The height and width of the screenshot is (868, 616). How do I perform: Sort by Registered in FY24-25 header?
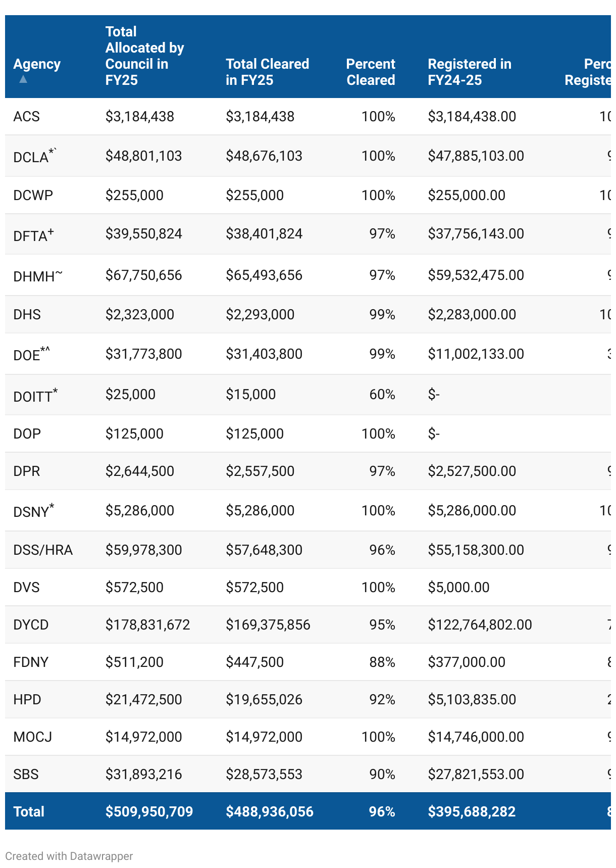click(469, 72)
